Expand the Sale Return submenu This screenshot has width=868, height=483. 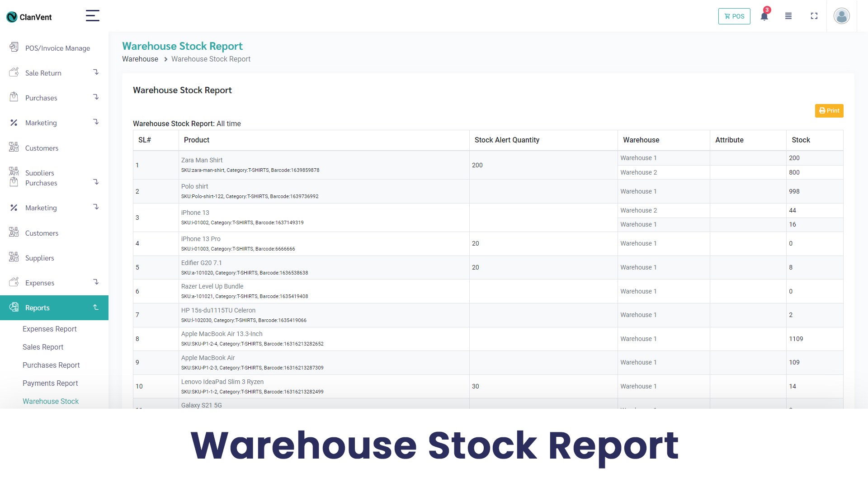tap(96, 72)
